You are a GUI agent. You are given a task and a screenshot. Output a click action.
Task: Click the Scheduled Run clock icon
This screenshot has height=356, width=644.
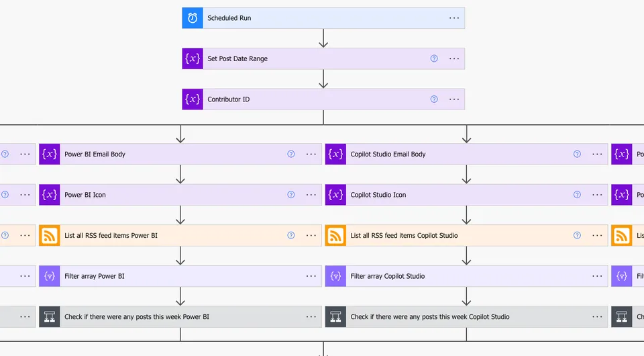click(x=193, y=18)
